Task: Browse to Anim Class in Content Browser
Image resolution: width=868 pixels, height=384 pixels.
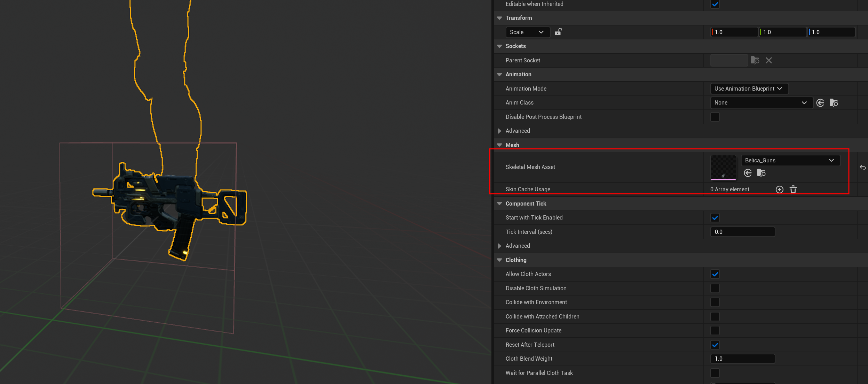Action: pyautogui.click(x=834, y=103)
